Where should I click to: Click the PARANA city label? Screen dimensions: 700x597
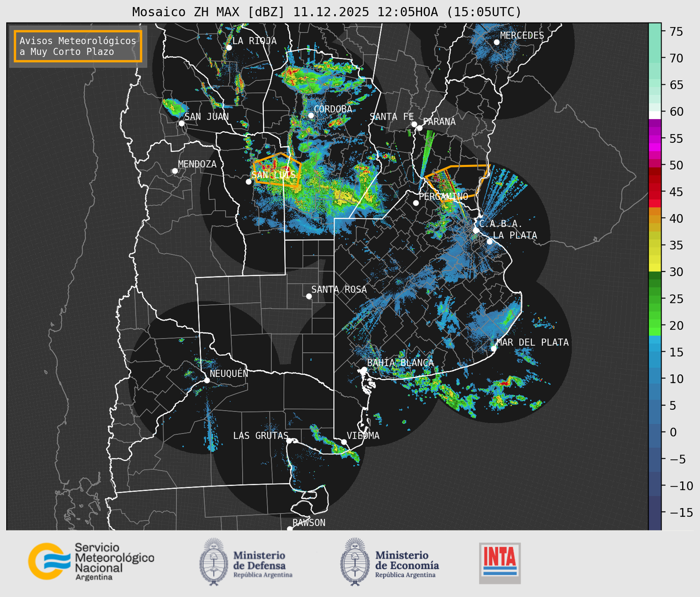point(439,122)
